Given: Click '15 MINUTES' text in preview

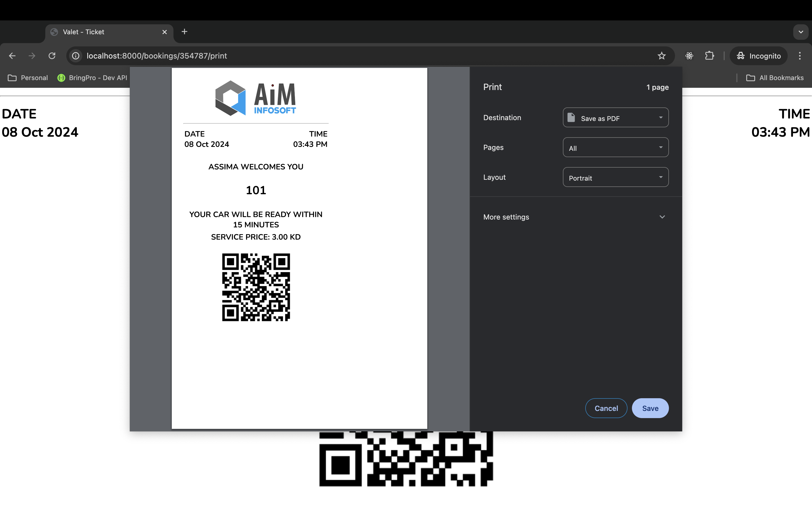Looking at the screenshot, I should tap(256, 225).
